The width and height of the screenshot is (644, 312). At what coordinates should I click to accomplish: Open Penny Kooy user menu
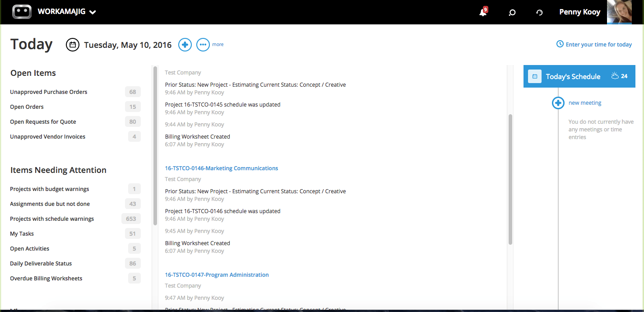pyautogui.click(x=579, y=12)
